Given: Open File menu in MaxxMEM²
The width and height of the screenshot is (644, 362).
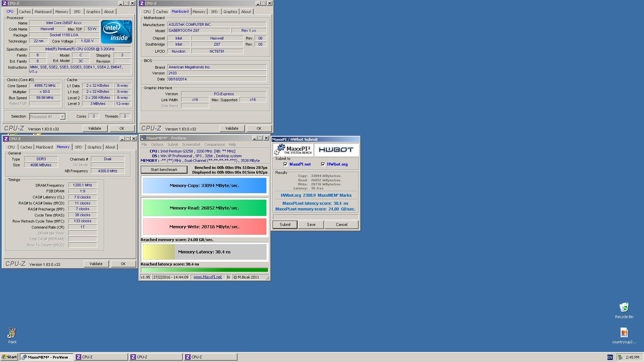Looking at the screenshot, I should (x=144, y=144).
